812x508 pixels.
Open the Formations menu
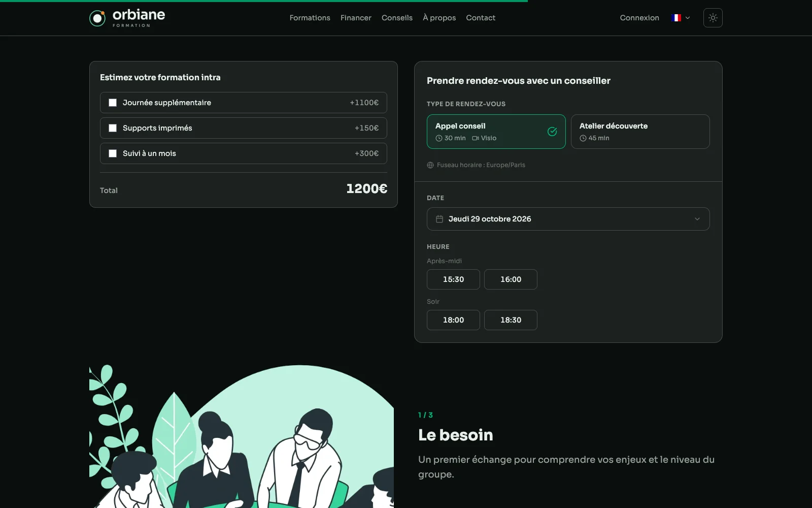click(x=310, y=18)
